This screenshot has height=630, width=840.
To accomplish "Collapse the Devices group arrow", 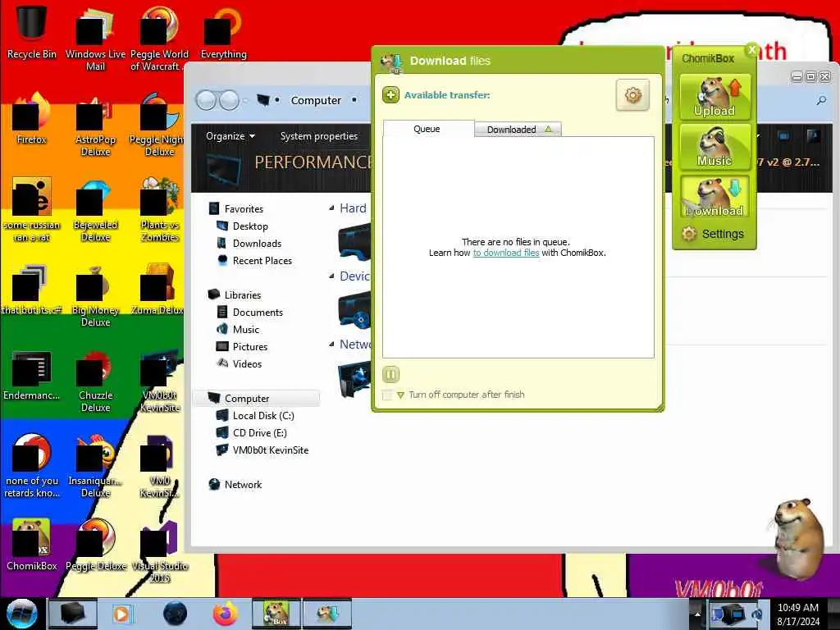I will [x=331, y=276].
